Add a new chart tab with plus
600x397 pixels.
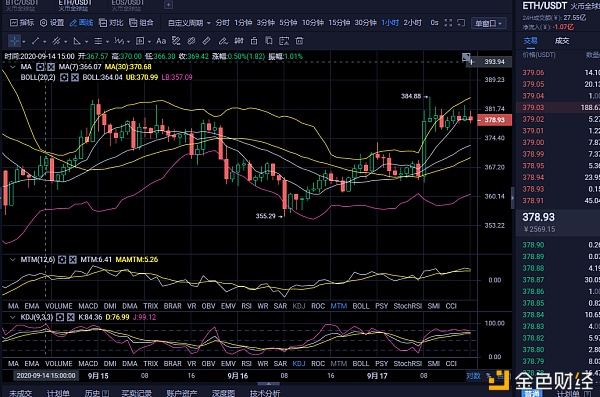point(168,5)
